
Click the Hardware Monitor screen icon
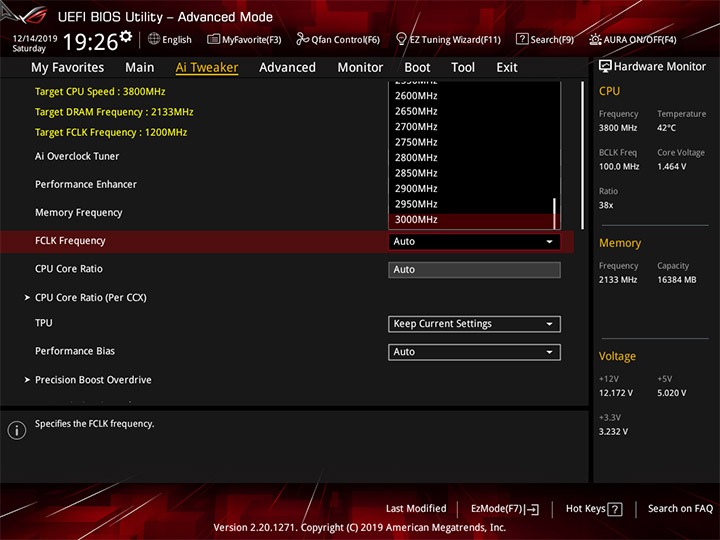(605, 66)
